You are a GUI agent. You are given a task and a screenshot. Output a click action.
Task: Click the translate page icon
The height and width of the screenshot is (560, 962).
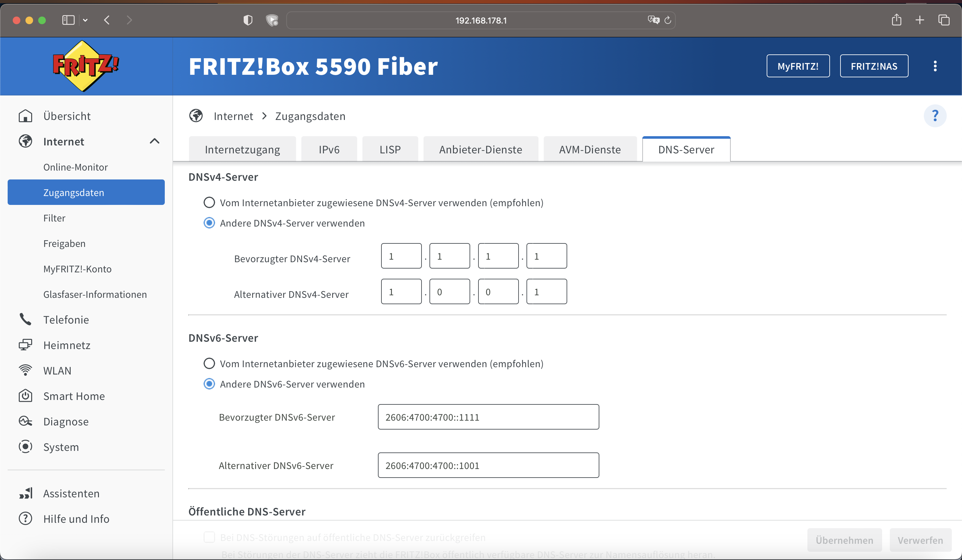(x=653, y=20)
